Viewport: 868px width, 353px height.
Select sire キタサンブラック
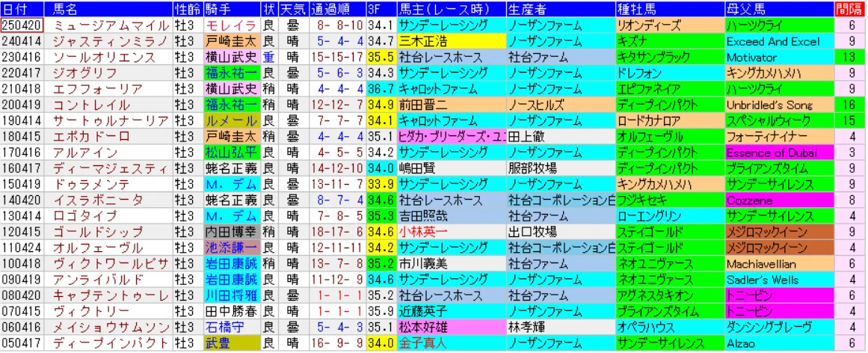pyautogui.click(x=670, y=57)
